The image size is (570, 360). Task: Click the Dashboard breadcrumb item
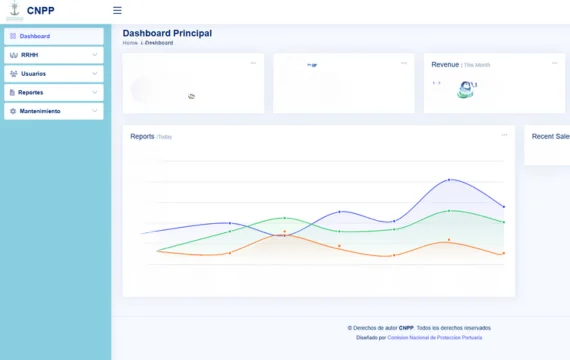(x=159, y=43)
